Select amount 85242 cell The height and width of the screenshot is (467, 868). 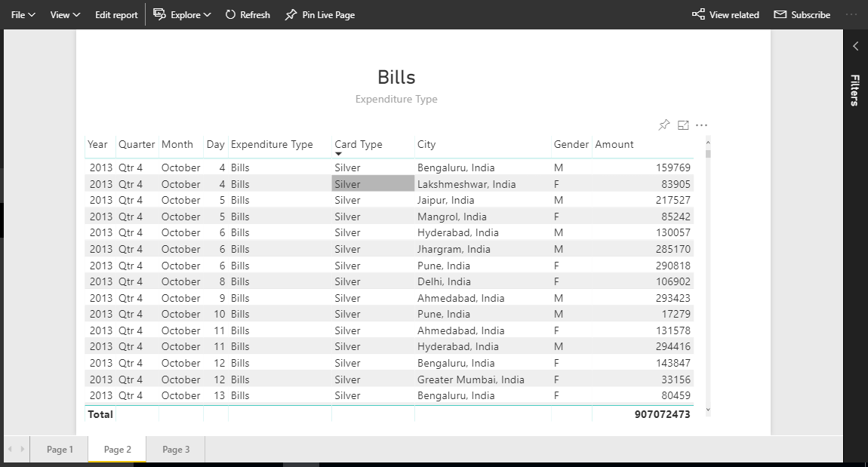coord(642,217)
